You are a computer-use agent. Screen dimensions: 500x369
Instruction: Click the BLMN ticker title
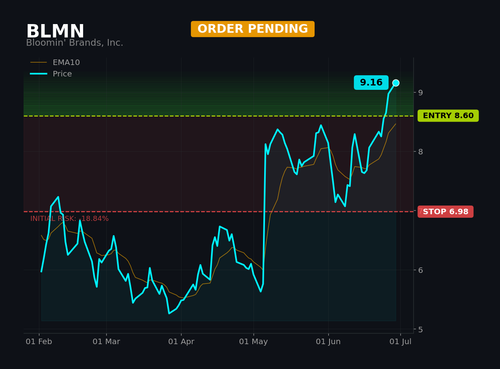click(x=55, y=31)
